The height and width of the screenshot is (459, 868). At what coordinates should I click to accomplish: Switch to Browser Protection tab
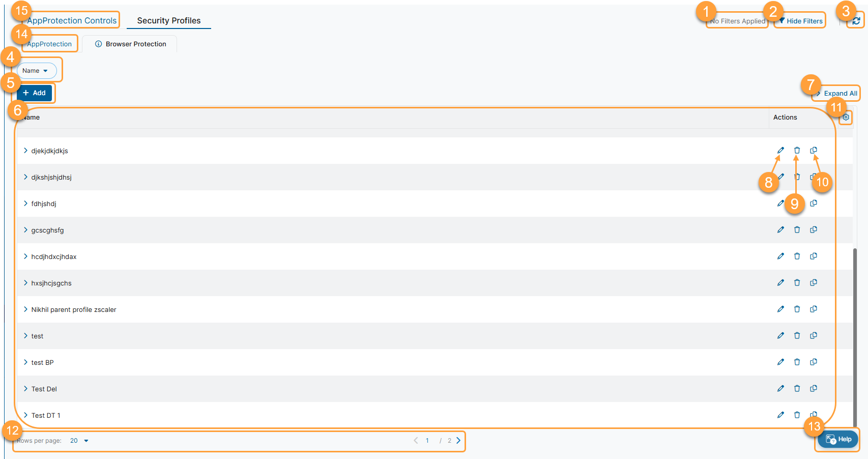click(131, 44)
